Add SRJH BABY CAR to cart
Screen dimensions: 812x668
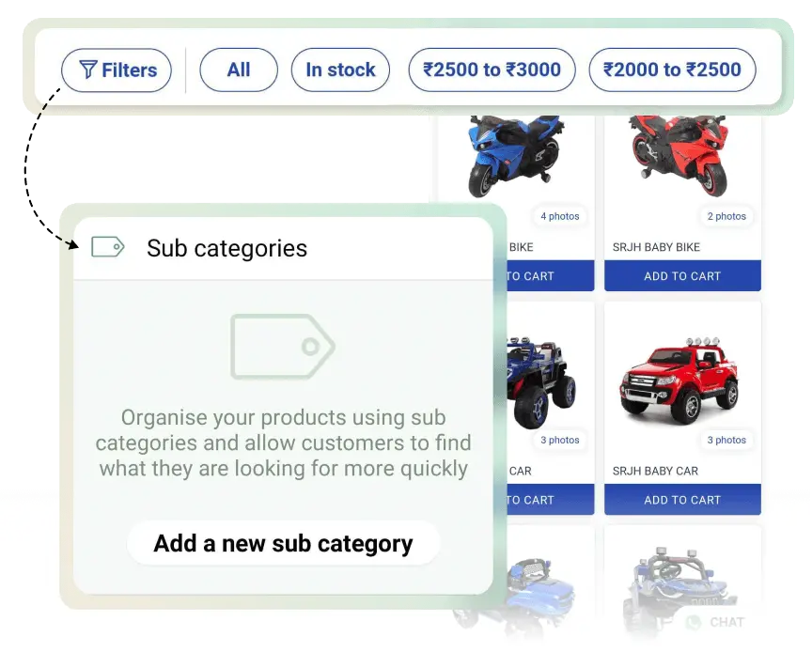[682, 500]
